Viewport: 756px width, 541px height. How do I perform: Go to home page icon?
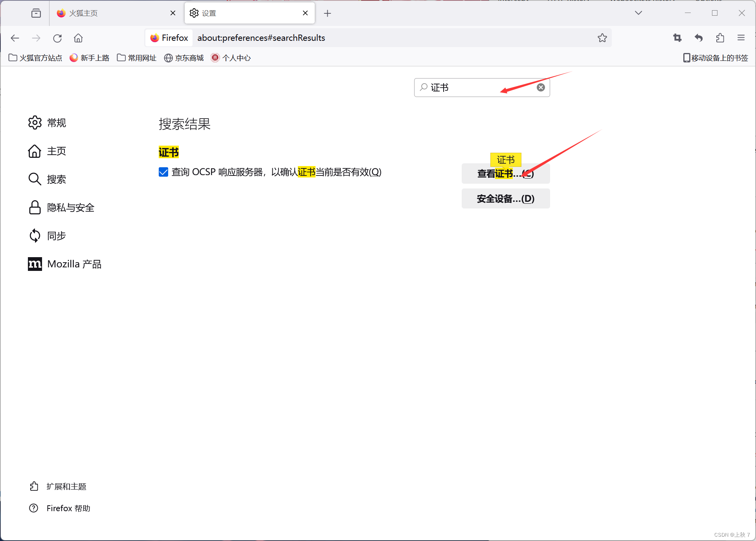pos(78,38)
